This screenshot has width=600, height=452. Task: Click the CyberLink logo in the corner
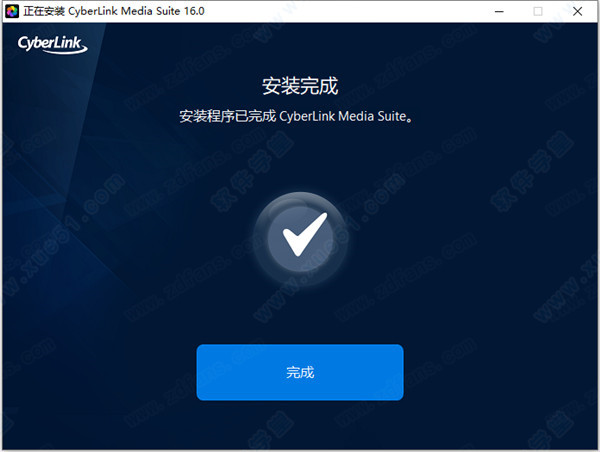click(x=52, y=45)
